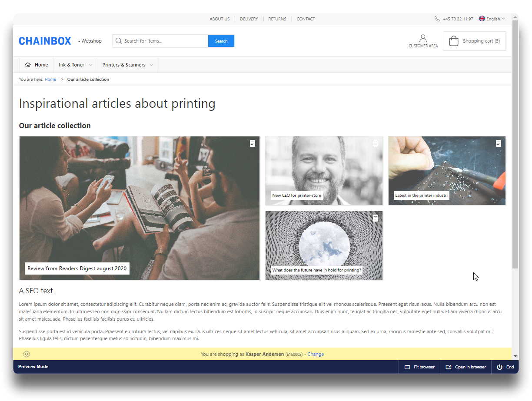Click document icon on Readers Digest article

tap(253, 143)
